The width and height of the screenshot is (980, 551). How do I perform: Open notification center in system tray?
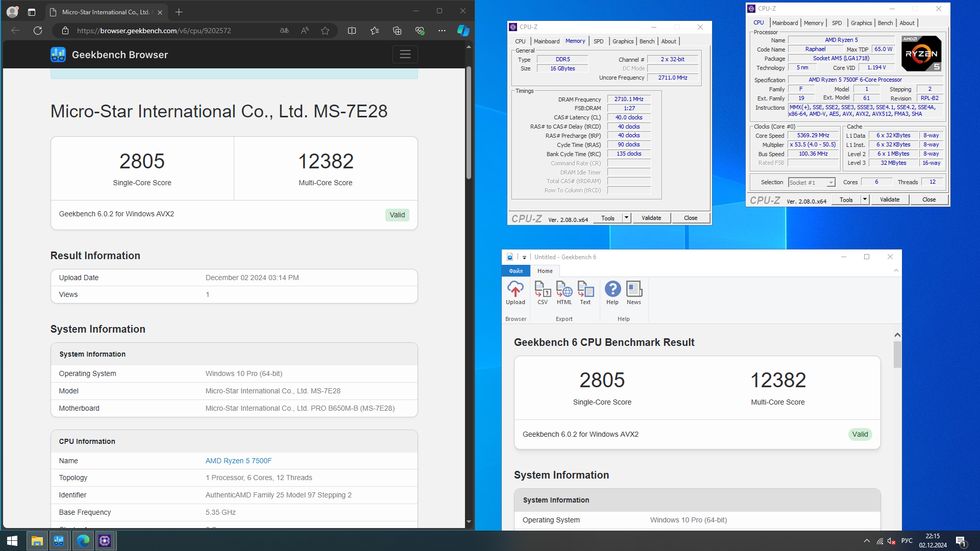[961, 541]
